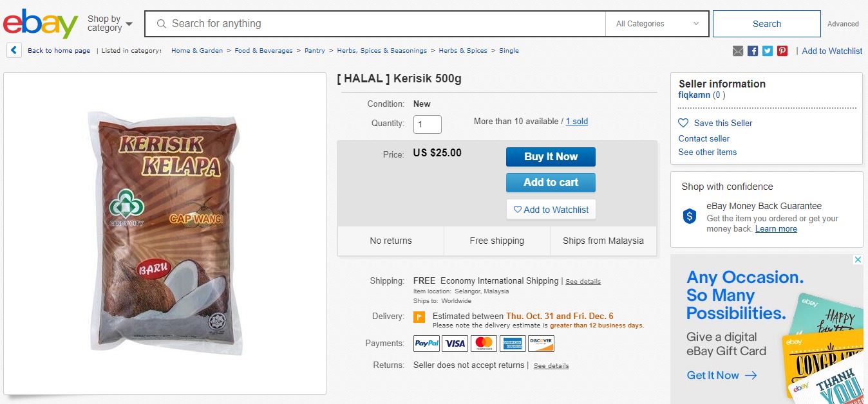Click the eBay logo
Image resolution: width=868 pixels, height=404 pixels.
click(40, 24)
